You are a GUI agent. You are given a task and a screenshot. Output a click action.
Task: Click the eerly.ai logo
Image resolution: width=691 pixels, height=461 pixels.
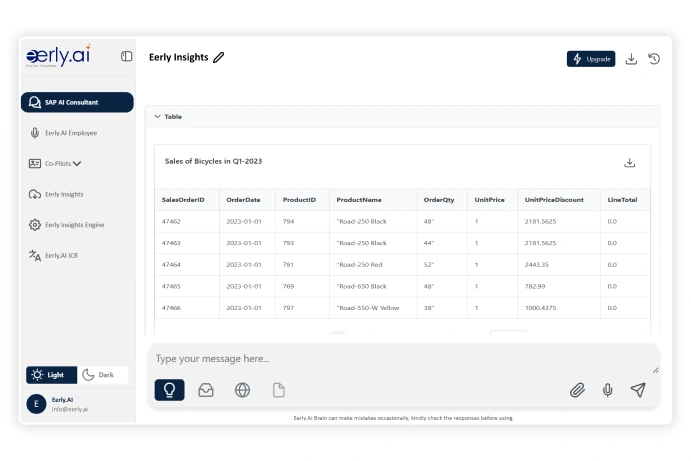coord(58,56)
